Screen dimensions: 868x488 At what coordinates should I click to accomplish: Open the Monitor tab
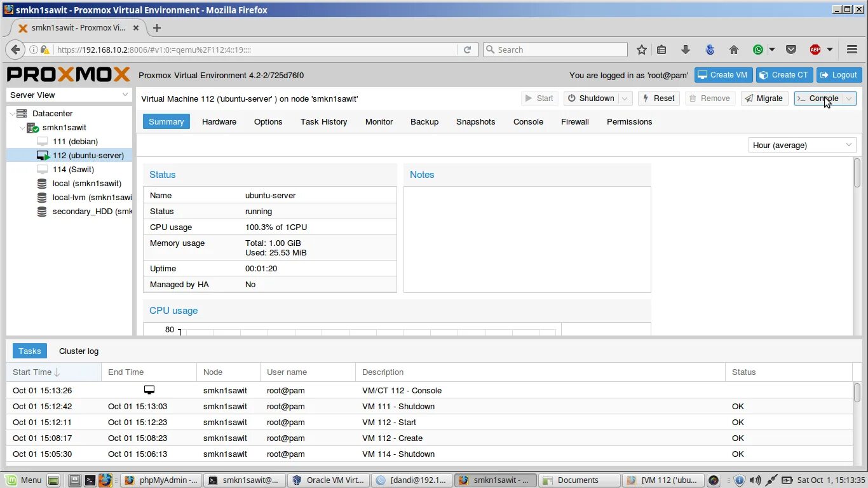click(x=379, y=122)
